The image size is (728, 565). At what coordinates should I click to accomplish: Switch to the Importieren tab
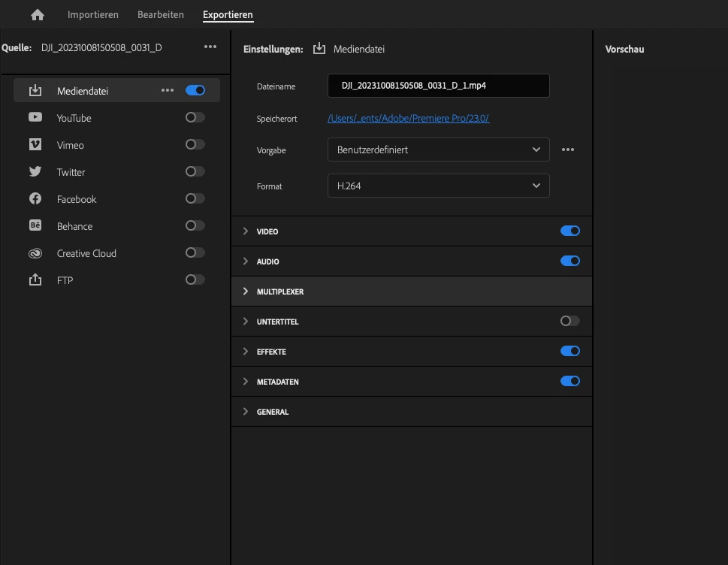93,15
